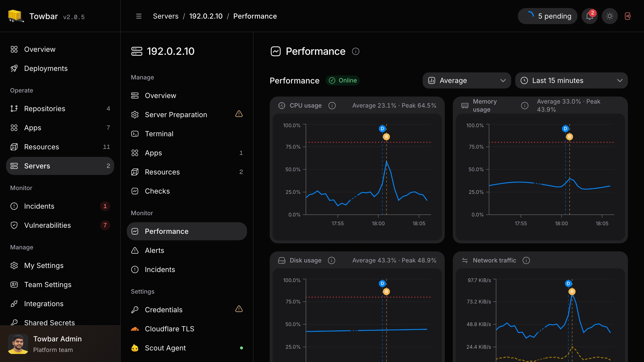644x362 pixels.
Task: Toggle the hamburger sidebar menu
Action: point(139,16)
